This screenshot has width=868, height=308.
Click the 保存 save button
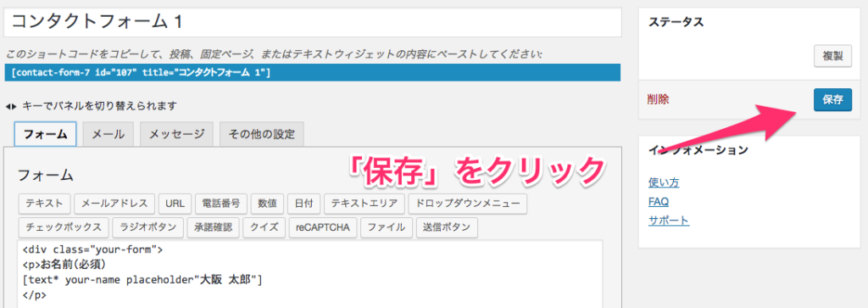coord(832,100)
